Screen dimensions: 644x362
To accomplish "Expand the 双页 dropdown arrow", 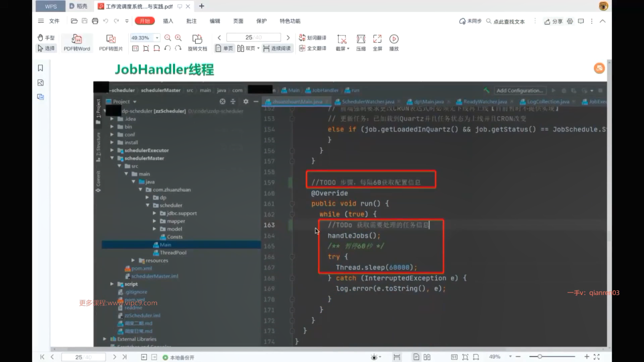I will (258, 49).
